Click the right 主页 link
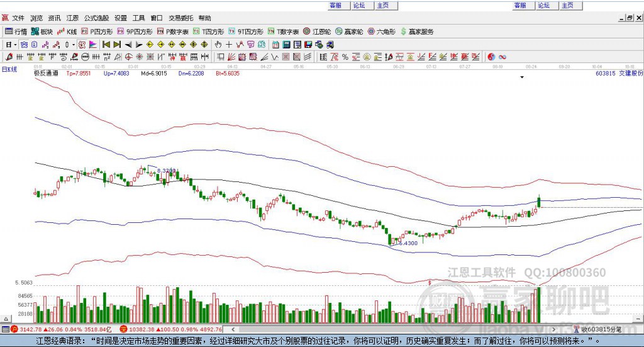644x347 pixels. [567, 5]
